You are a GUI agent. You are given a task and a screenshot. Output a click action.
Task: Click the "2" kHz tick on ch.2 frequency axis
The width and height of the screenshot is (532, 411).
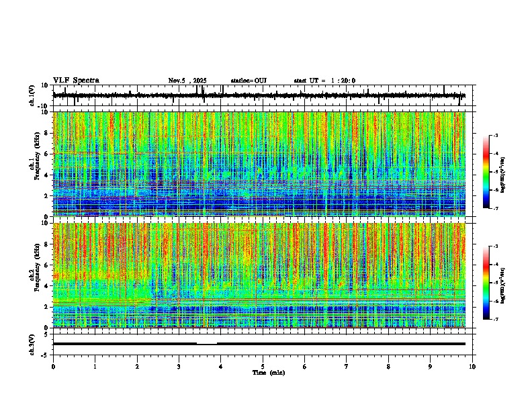47,307
